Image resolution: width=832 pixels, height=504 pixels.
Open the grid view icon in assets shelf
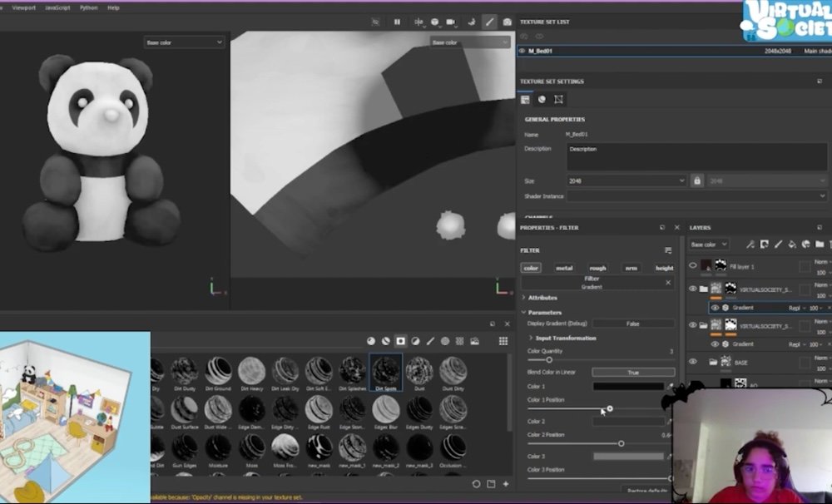coord(503,341)
